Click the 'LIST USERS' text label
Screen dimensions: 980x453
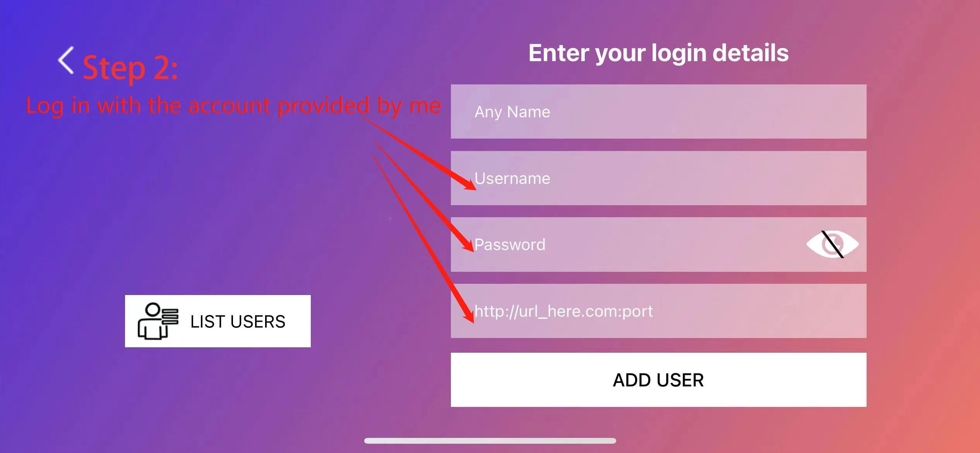[x=238, y=322]
